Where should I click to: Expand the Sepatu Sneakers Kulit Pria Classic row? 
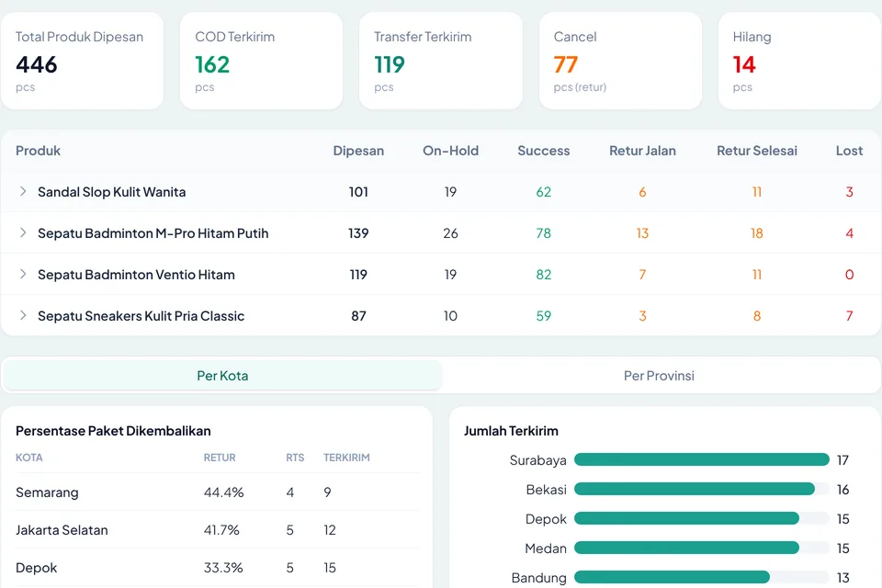(x=22, y=315)
